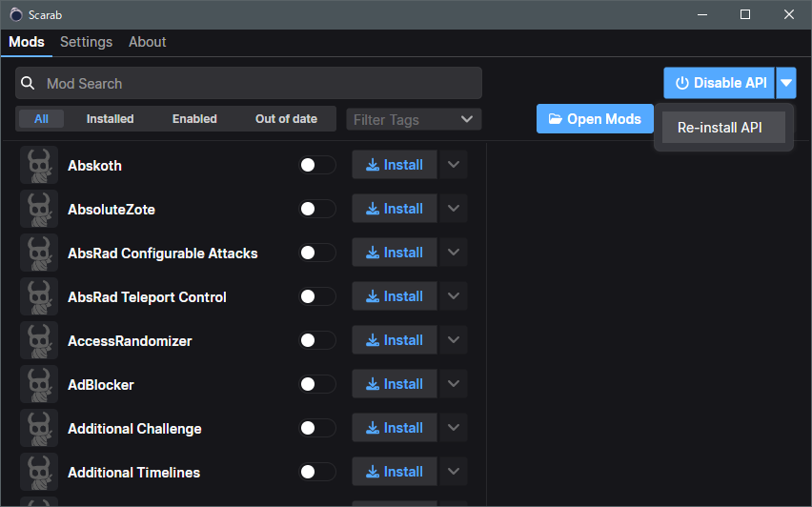Enable the Abskoth mod toggle
The width and height of the screenshot is (812, 507).
(317, 166)
